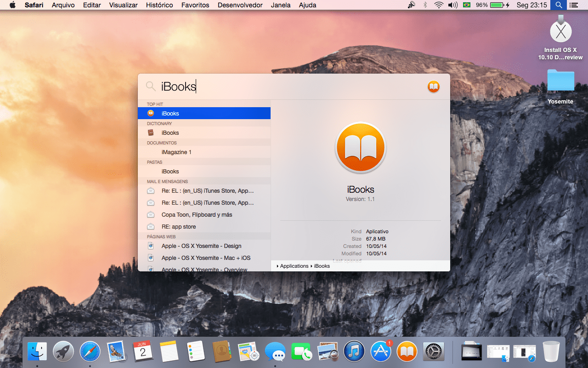The width and height of the screenshot is (588, 368).
Task: Open the Histórico menu
Action: 159,5
